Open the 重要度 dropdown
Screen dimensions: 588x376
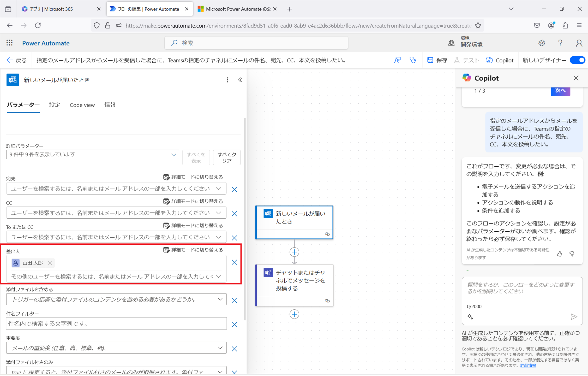coord(220,348)
